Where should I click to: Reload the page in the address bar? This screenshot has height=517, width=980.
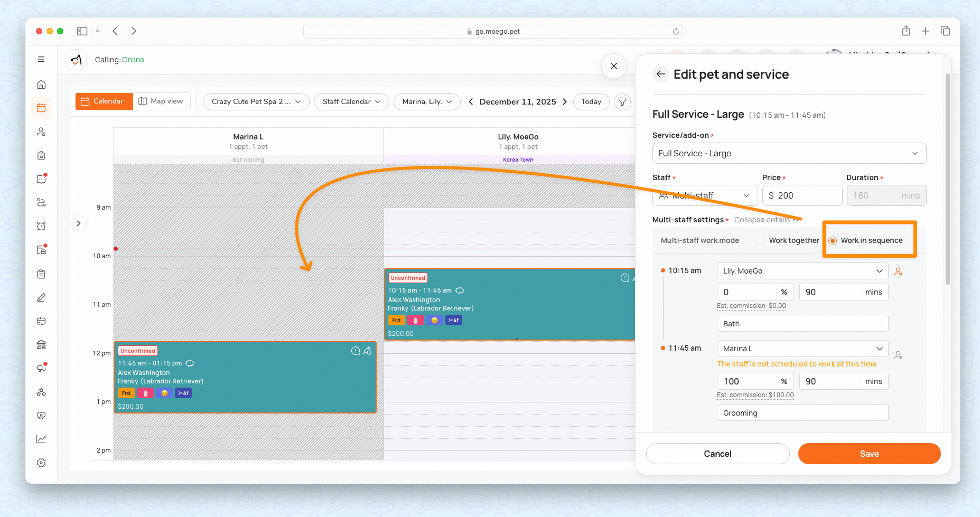[x=676, y=31]
